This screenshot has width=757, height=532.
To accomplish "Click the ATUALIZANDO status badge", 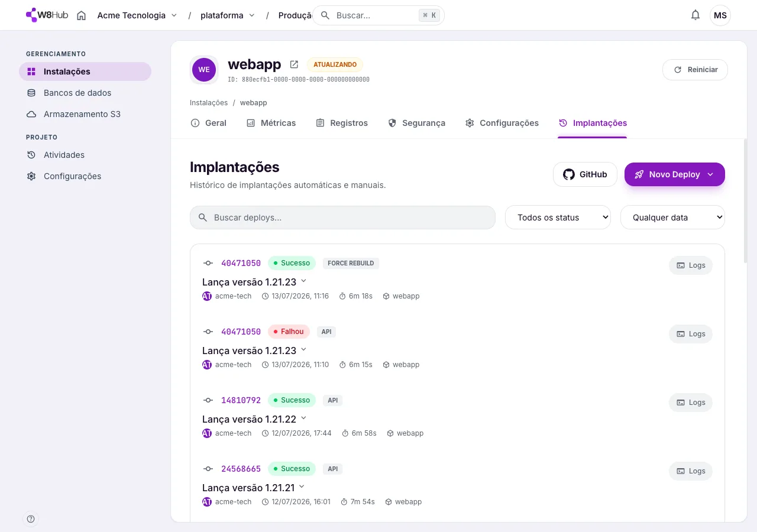I will (335, 64).
